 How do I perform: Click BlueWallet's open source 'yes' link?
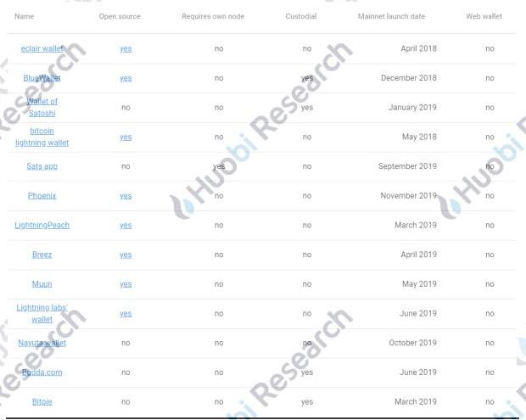tap(126, 79)
